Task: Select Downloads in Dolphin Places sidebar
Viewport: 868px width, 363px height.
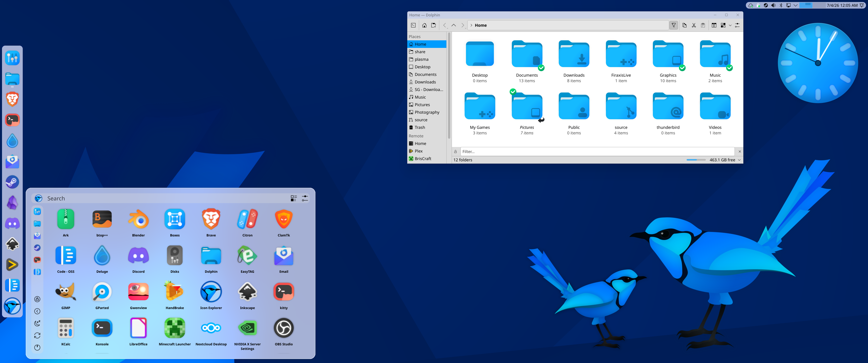Action: 427,82
